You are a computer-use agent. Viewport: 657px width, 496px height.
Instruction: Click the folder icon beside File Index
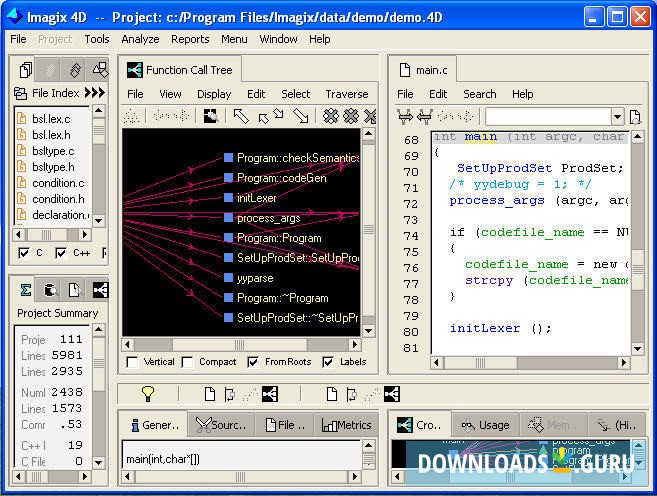coord(21,93)
